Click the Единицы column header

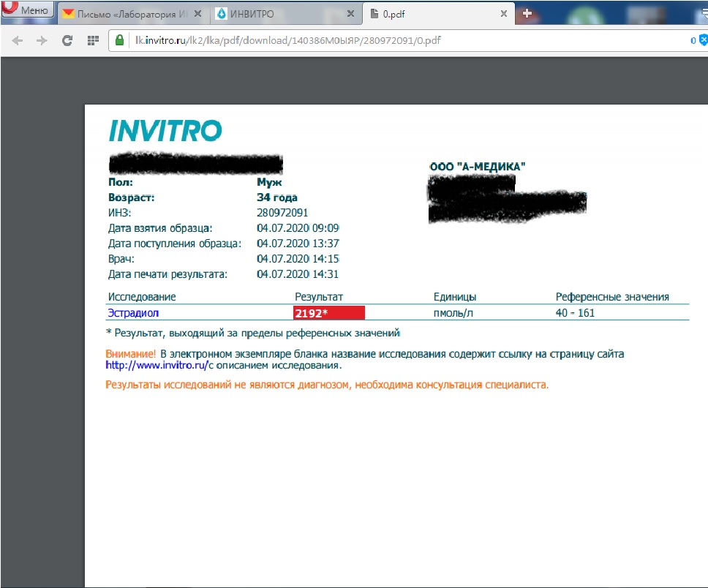point(455,297)
